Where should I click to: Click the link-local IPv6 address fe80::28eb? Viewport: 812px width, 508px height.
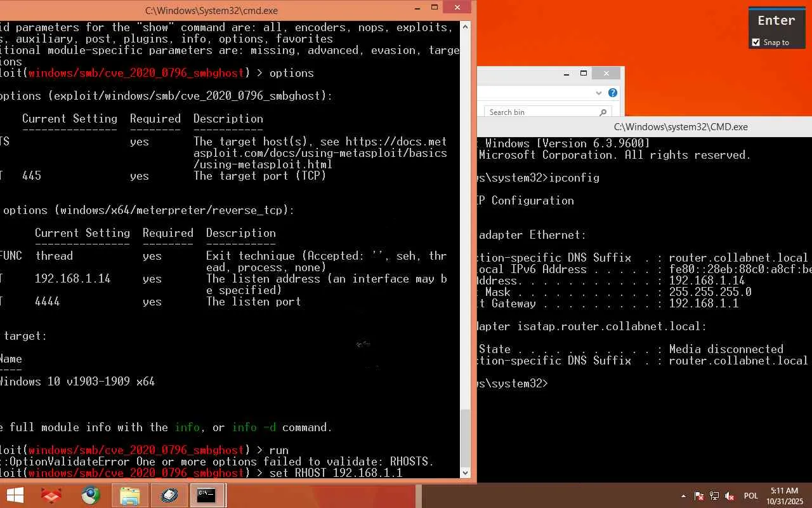(740, 269)
